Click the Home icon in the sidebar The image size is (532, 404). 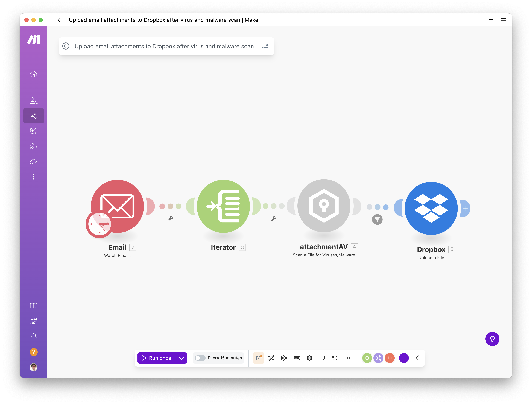click(x=33, y=74)
